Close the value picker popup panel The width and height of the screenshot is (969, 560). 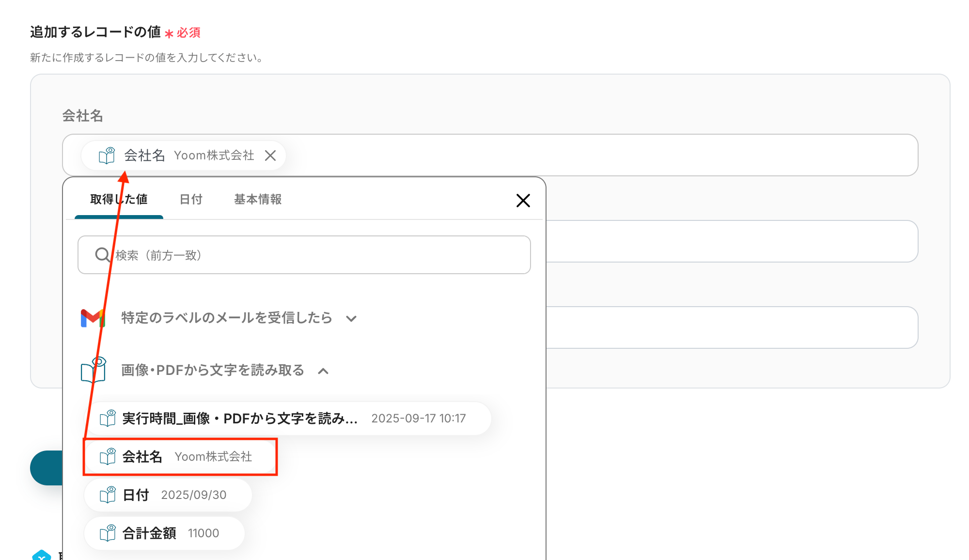523,200
